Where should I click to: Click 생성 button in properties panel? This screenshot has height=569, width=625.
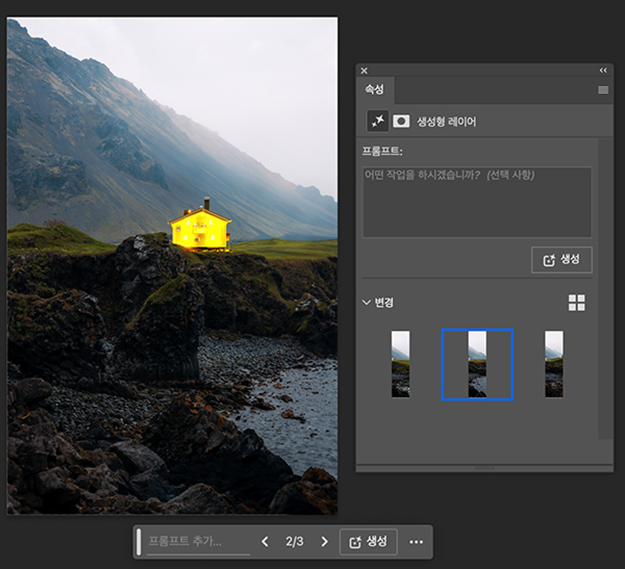[562, 260]
